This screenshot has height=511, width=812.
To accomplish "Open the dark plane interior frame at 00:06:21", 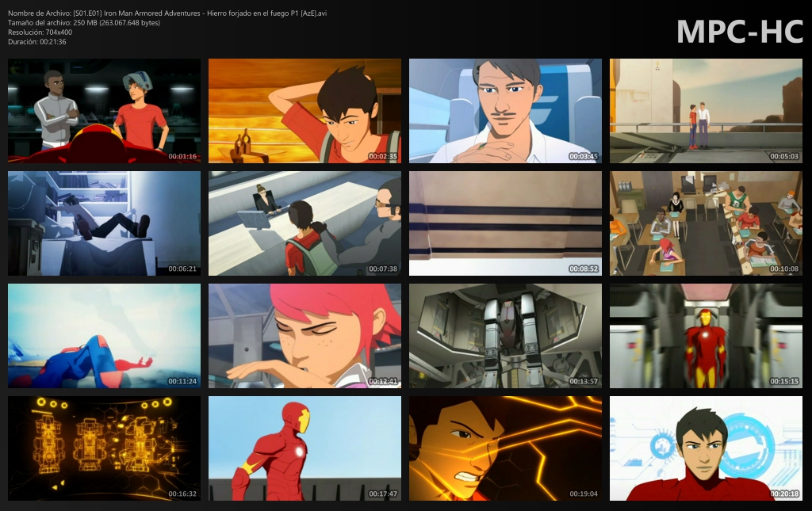I will (x=104, y=223).
